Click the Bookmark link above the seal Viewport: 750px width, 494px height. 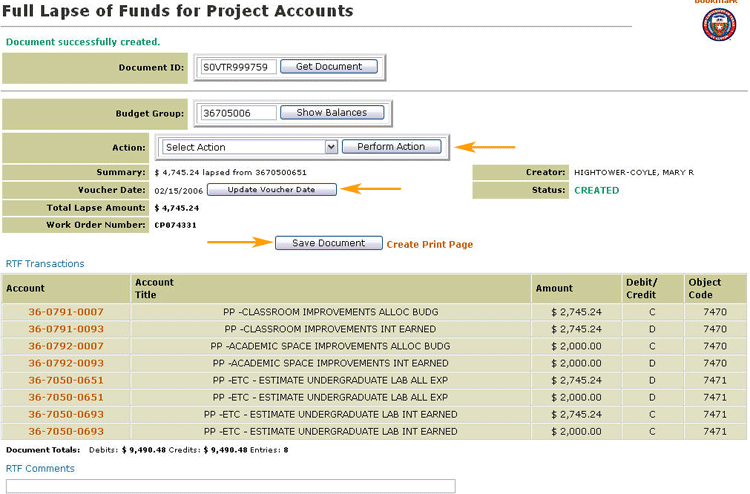[x=716, y=2]
